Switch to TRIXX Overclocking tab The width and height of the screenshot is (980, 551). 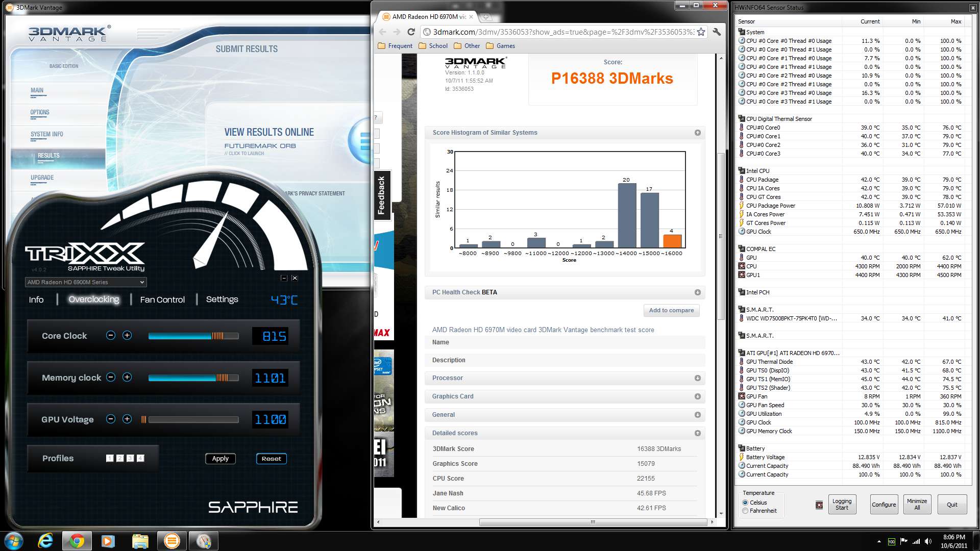click(x=94, y=299)
